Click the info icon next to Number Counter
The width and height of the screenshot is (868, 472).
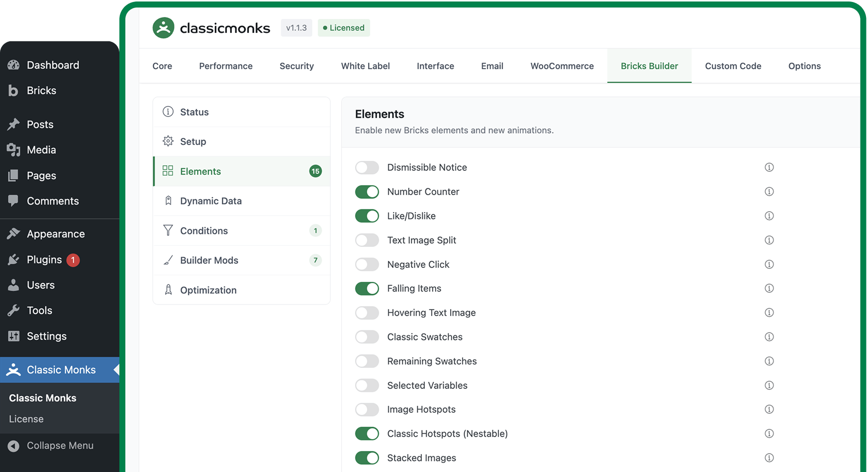tap(769, 191)
